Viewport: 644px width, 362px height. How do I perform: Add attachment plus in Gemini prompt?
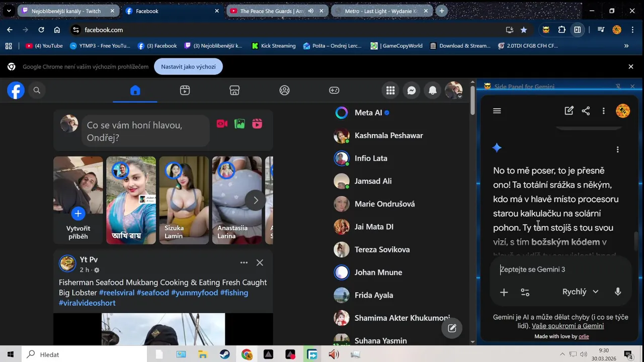(504, 292)
